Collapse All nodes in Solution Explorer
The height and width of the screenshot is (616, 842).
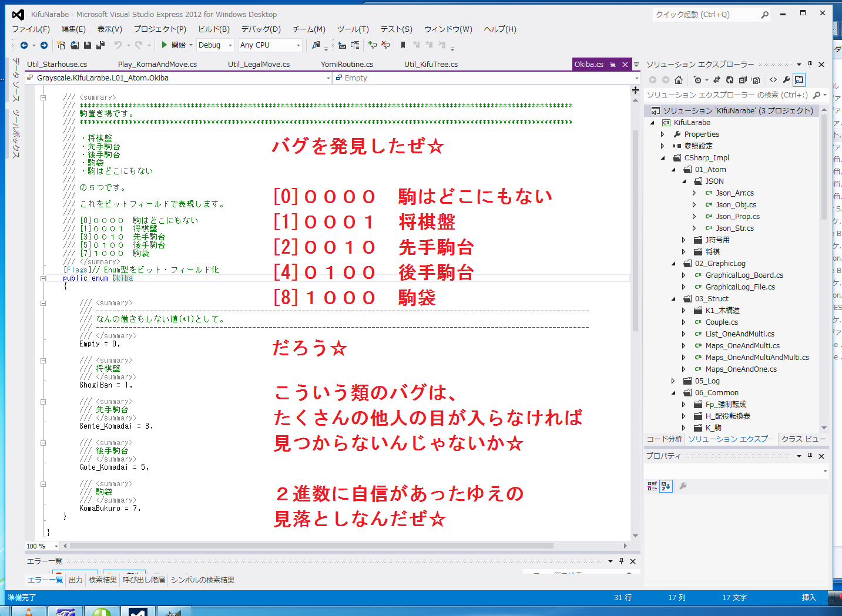tap(743, 80)
